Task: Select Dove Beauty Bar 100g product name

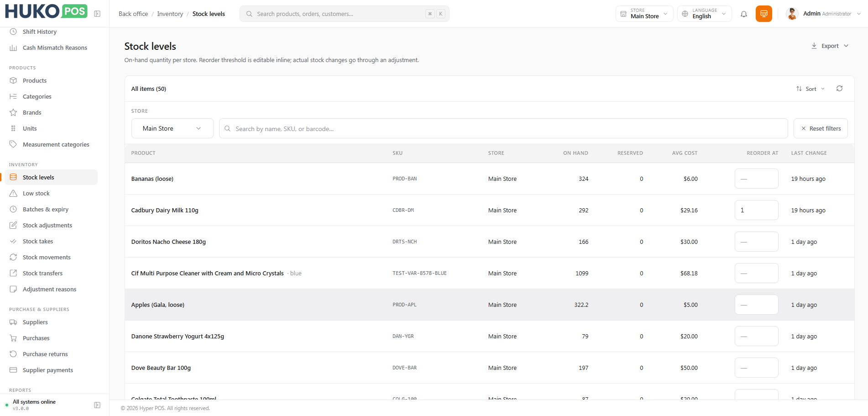Action: (161, 368)
